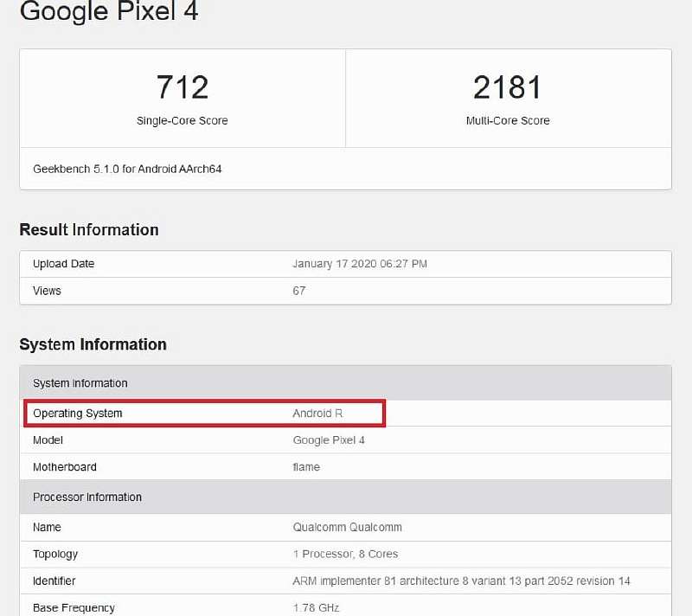Click the bold System Information section heading

pos(93,344)
